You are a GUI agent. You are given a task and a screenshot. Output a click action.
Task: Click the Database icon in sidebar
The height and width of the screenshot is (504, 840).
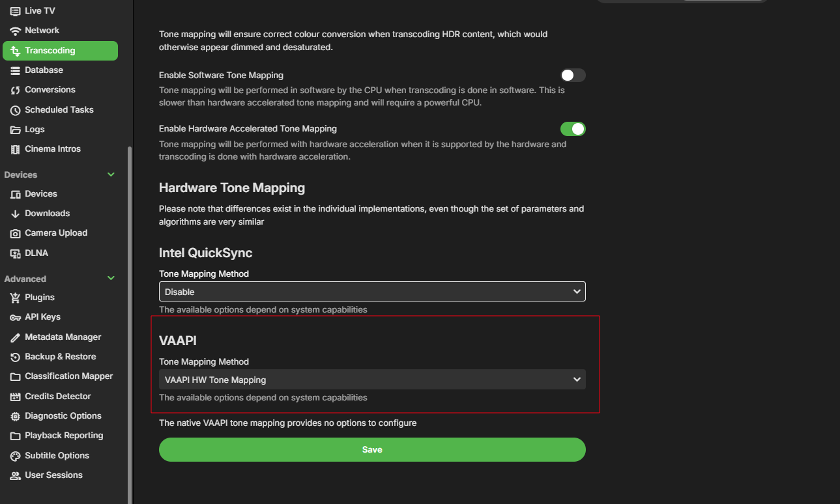[16, 70]
